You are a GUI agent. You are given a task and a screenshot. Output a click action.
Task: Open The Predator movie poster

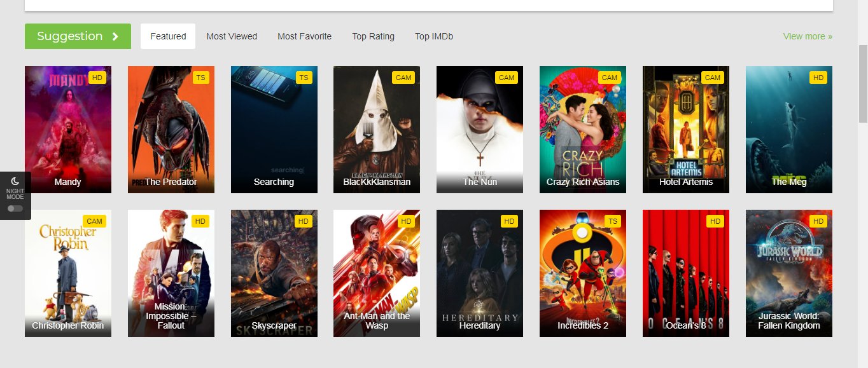point(171,130)
